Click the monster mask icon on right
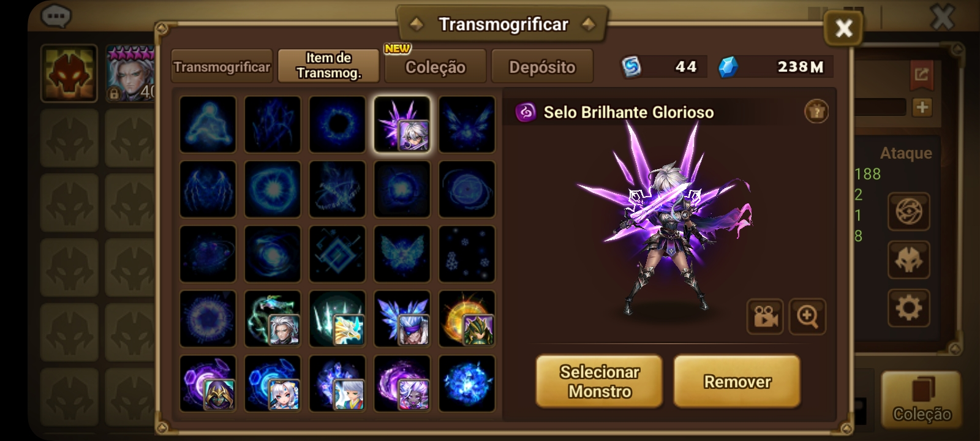980x441 pixels. [909, 260]
